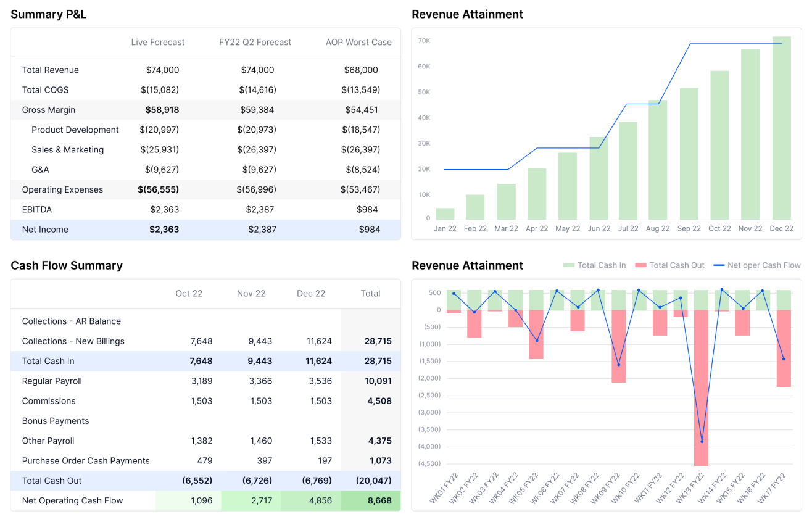Click the red WK09 FY22 cash out bar
Image resolution: width=812 pixels, height=522 pixels.
(x=619, y=346)
